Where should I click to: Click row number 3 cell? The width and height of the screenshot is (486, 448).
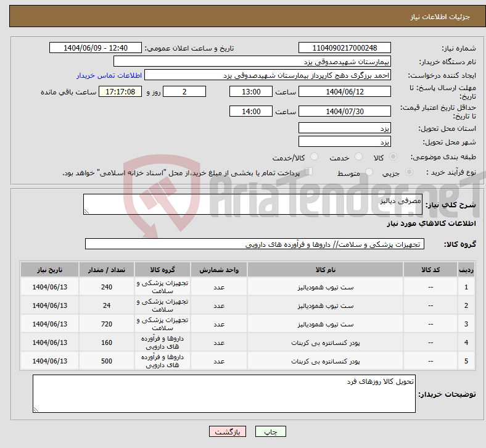pos(466,324)
